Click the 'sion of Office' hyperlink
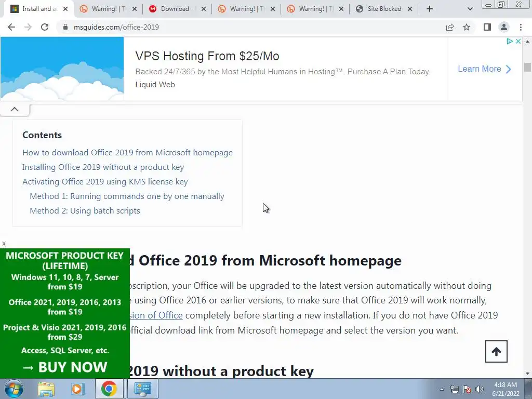532x399 pixels. (x=156, y=315)
